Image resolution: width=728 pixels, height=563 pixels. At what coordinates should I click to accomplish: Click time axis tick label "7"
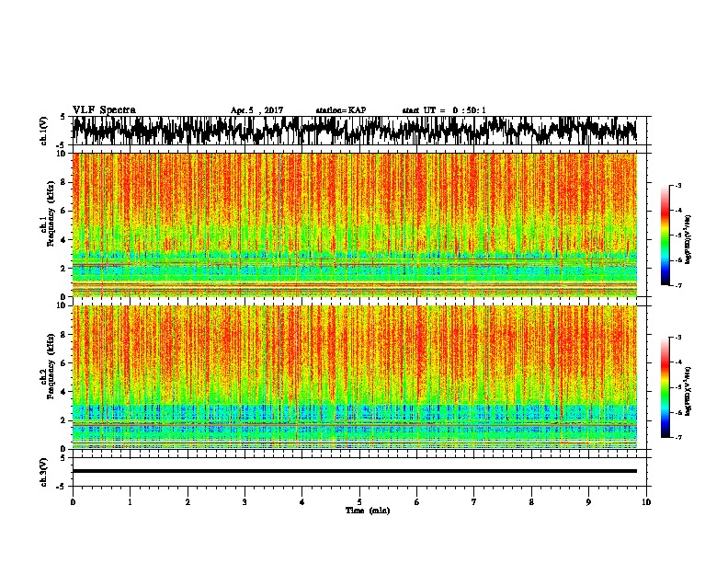coord(474,502)
